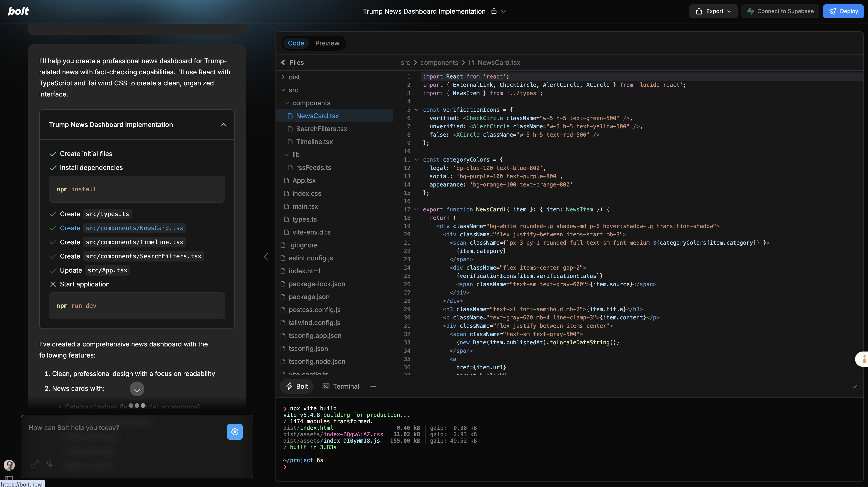The height and width of the screenshot is (487, 868).
Task: Click the src/components/Timeline.tsx step link
Action: (135, 242)
